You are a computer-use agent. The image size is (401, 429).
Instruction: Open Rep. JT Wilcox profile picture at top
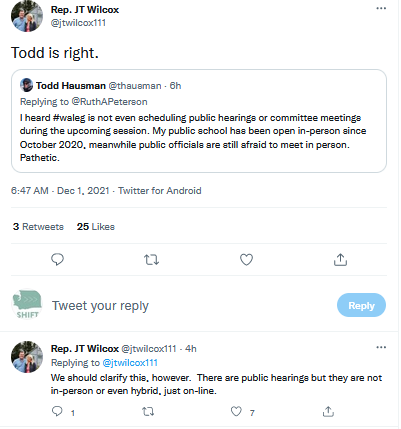pyautogui.click(x=27, y=16)
